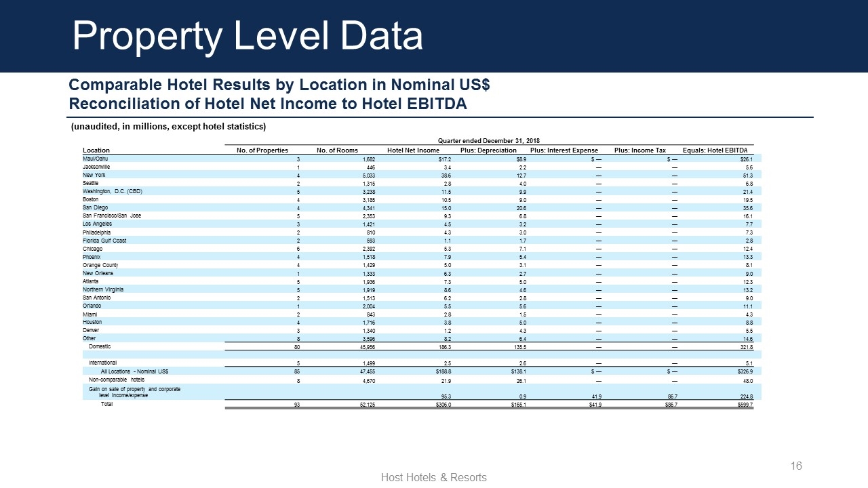Viewport: 868px width, 488px height.
Task: Select the "Jacksonville" row label
Action: 96,166
